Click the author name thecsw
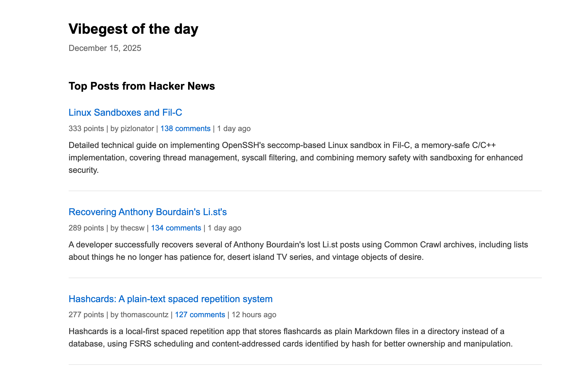The width and height of the screenshot is (588, 377). tap(132, 228)
